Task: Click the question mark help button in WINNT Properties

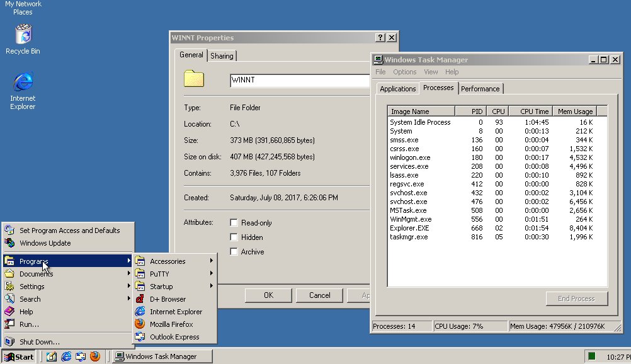Action: tap(380, 37)
